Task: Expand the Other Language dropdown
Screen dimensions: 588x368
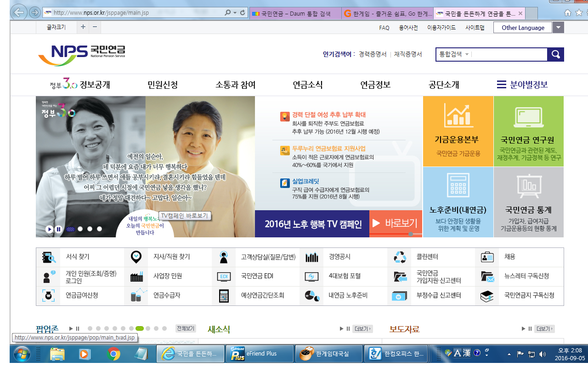Action: (x=558, y=28)
